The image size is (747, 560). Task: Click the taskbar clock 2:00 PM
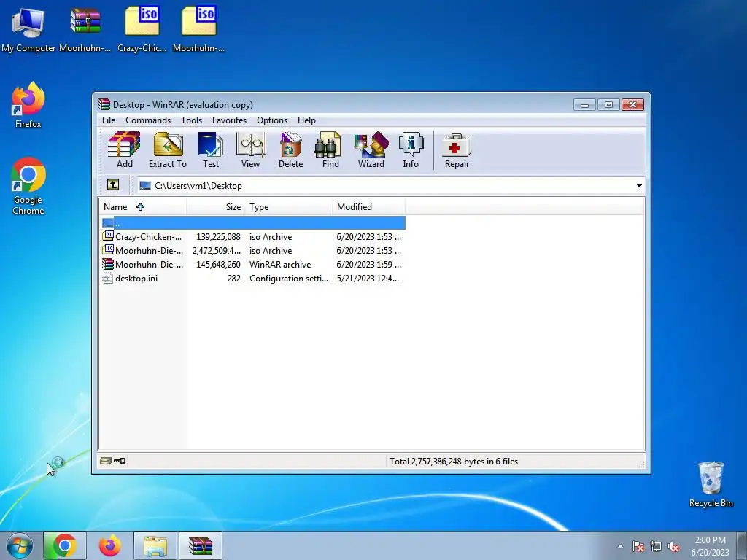click(710, 545)
